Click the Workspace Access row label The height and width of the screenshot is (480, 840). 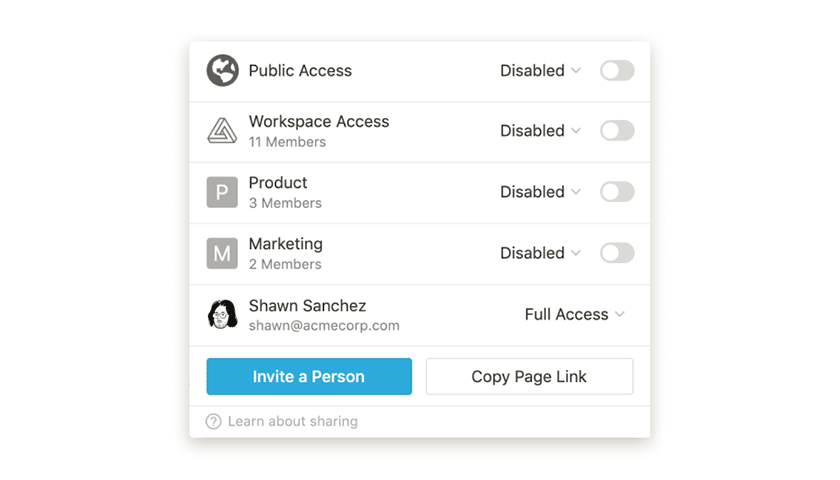coord(318,122)
